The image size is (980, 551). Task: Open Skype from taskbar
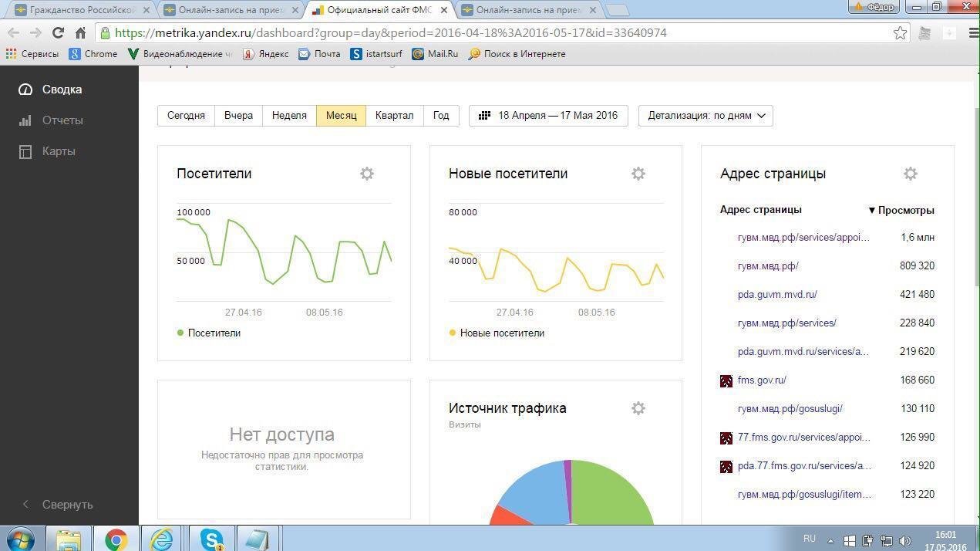point(211,539)
